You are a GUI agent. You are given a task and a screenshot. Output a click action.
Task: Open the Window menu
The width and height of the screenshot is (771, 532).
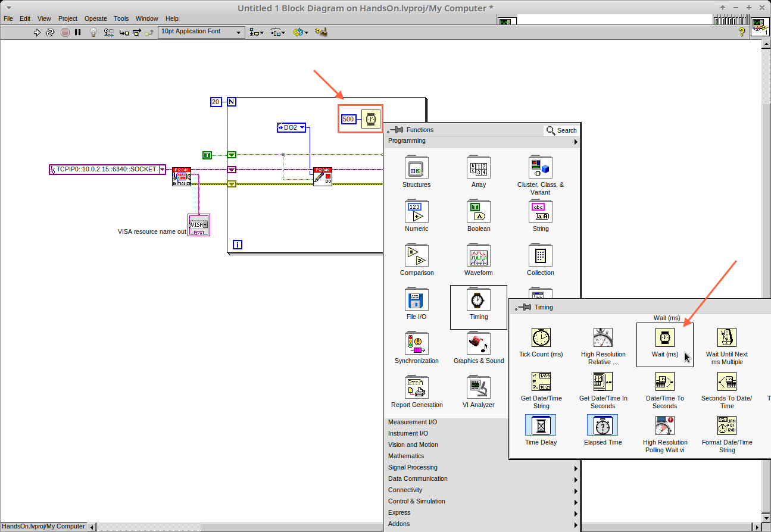click(x=147, y=18)
